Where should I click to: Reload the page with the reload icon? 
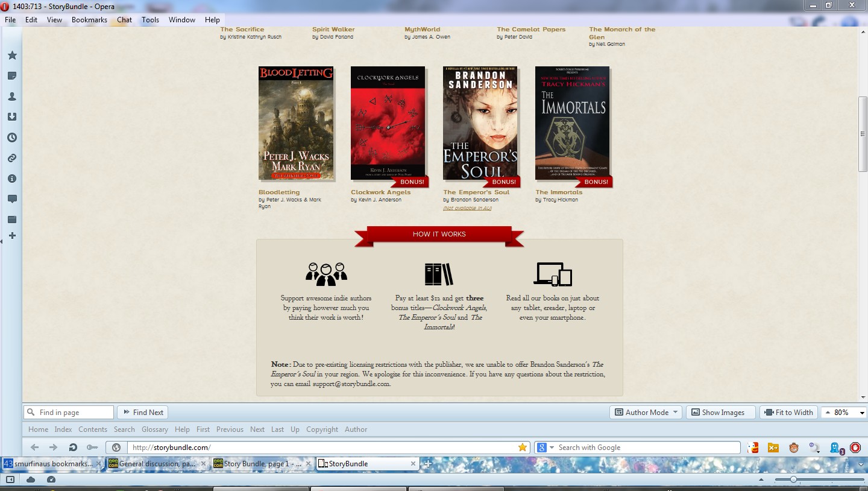point(72,448)
